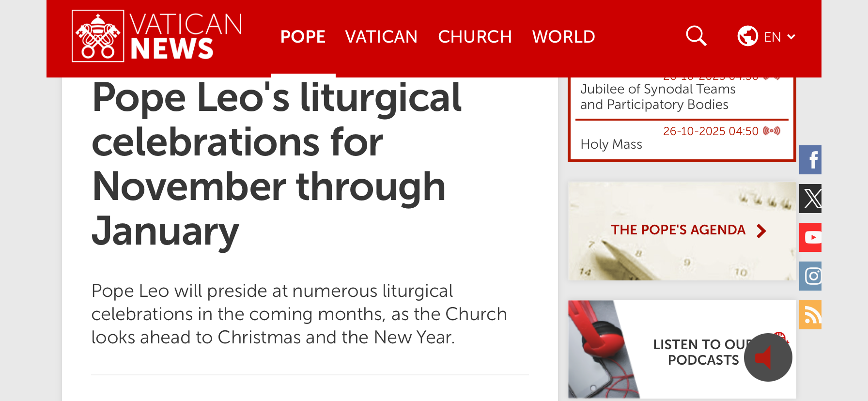868x401 pixels.
Task: Open the World menu item
Action: [563, 37]
